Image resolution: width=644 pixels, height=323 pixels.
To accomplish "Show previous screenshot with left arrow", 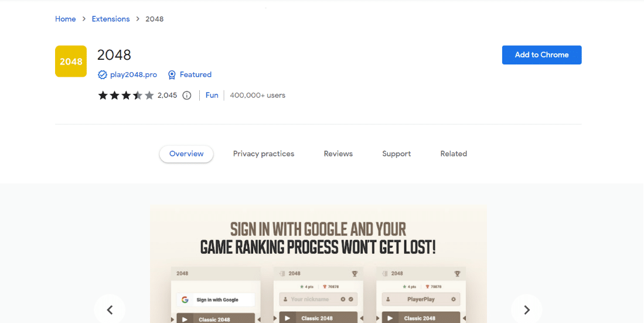I will [x=110, y=310].
